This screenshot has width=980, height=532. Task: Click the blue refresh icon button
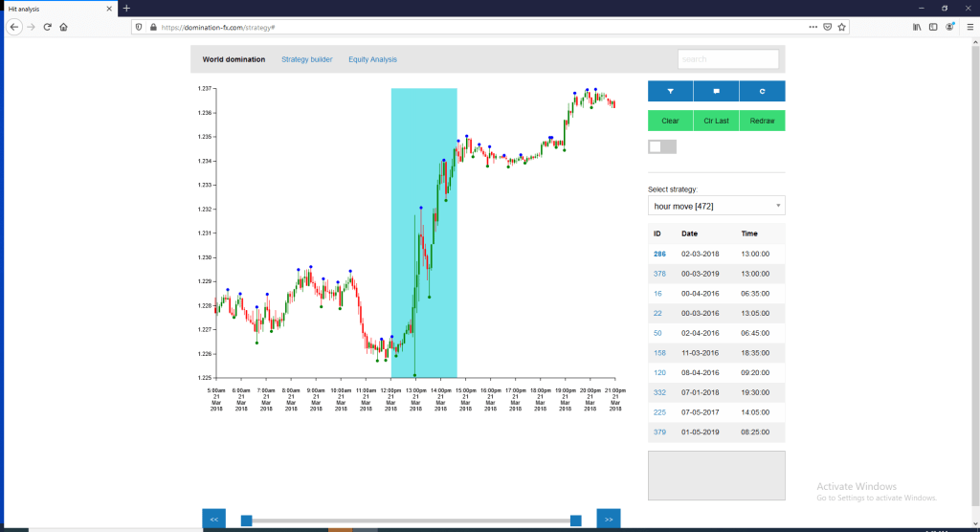(762, 91)
